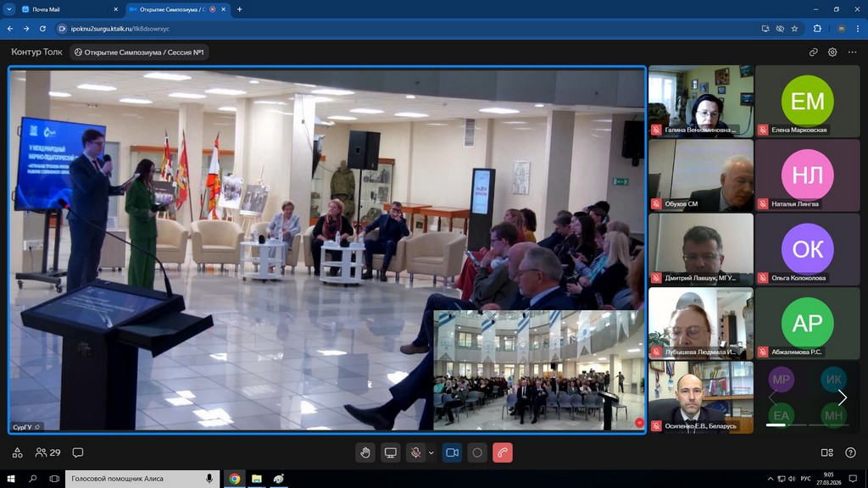This screenshot has width=868, height=488.
Task: Open participants list showing 29
Action: [47, 452]
